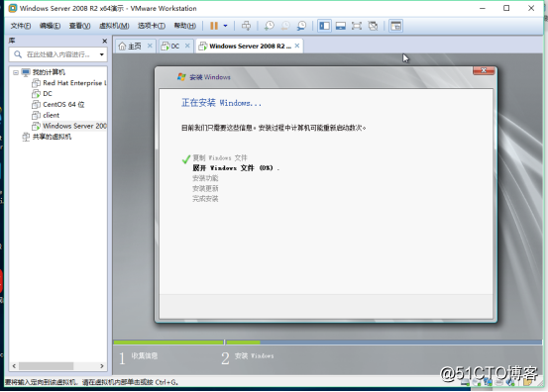The image size is (548, 392).
Task: Select the DC virtual machine in library
Action: click(48, 94)
